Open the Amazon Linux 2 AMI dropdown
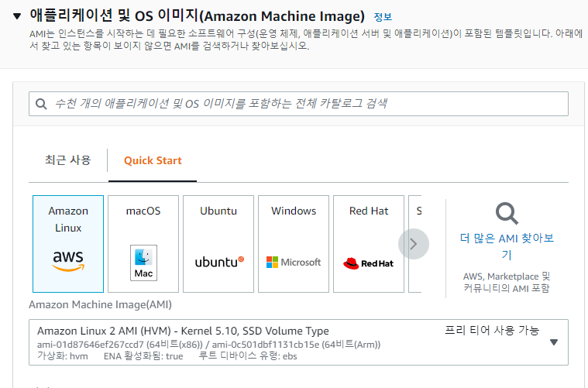Screen dimensions: 588x388 (298, 342)
